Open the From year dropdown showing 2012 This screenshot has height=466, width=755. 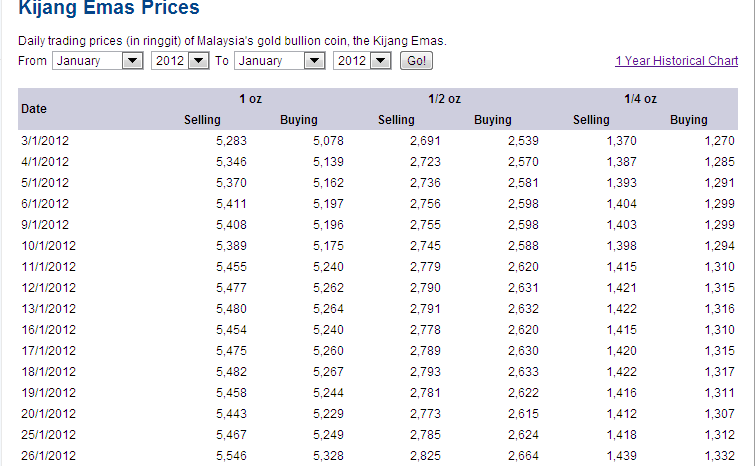pos(180,61)
